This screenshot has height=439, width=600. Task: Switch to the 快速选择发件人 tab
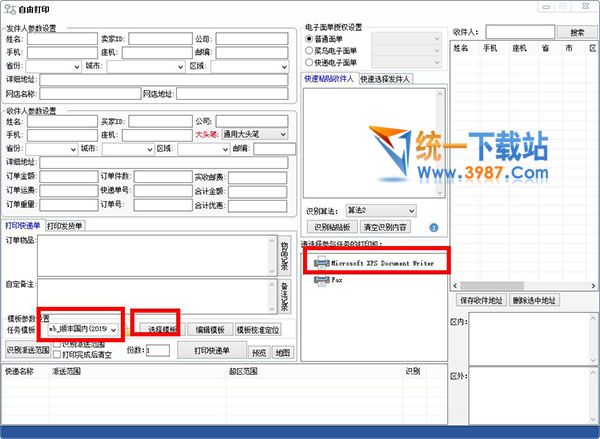pos(386,79)
